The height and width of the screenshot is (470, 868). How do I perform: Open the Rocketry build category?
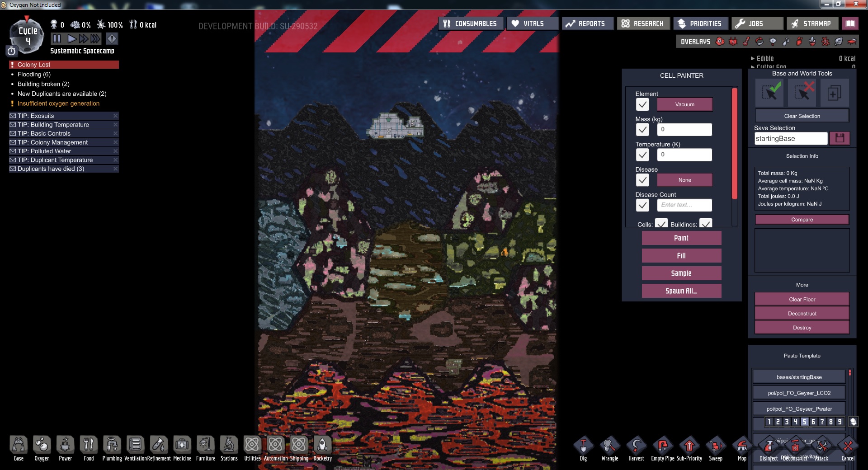pyautogui.click(x=322, y=448)
